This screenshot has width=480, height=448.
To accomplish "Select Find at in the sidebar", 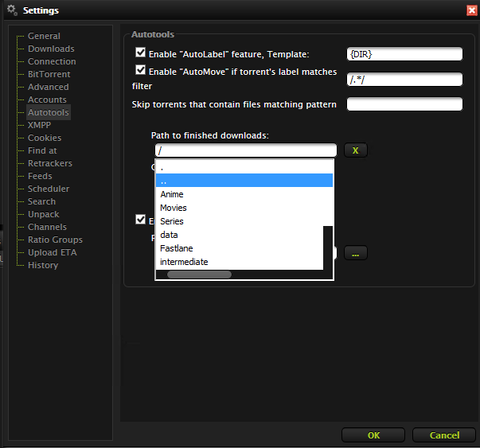I will pos(42,150).
